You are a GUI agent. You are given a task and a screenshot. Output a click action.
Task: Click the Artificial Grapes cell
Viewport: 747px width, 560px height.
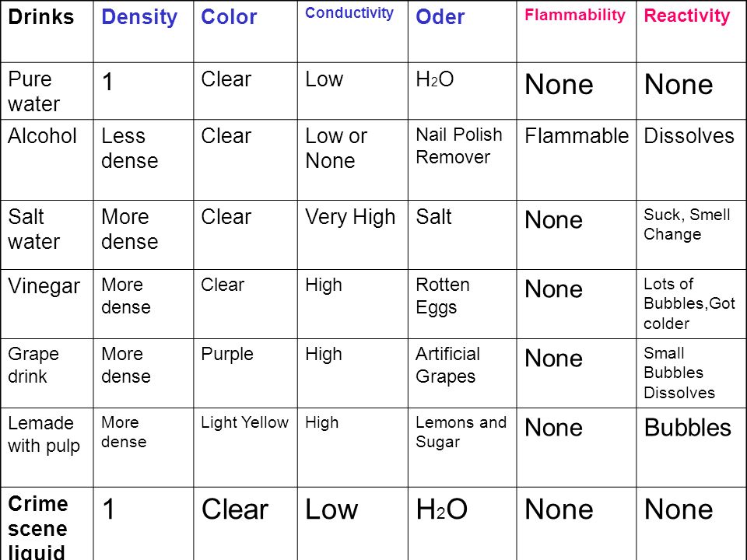click(x=447, y=366)
